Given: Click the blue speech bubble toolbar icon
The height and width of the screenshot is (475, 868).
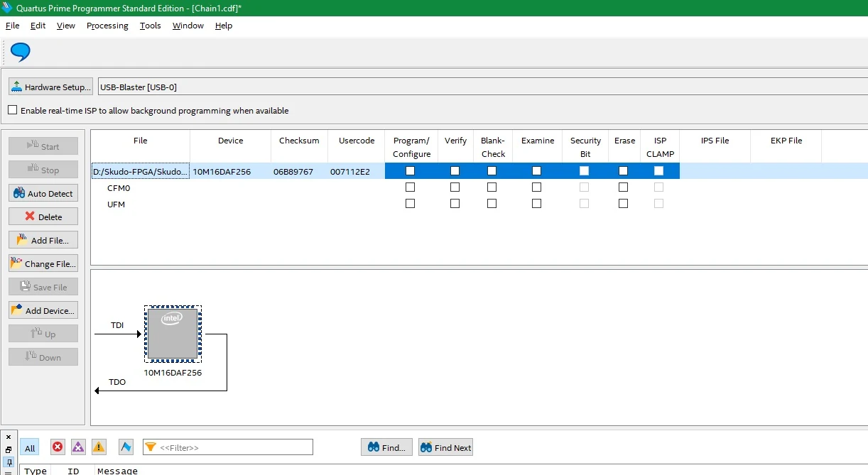Looking at the screenshot, I should click(21, 52).
